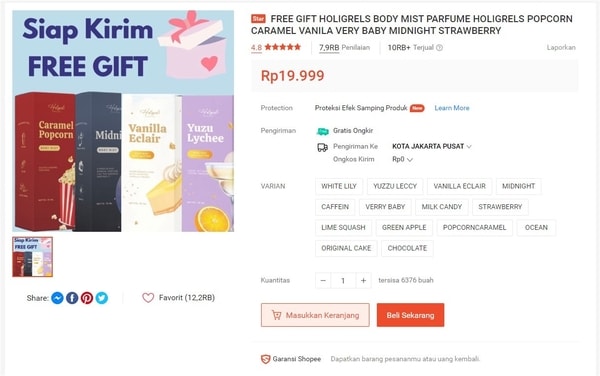Click Beli Sekarang button
600x376 pixels.
pos(410,315)
